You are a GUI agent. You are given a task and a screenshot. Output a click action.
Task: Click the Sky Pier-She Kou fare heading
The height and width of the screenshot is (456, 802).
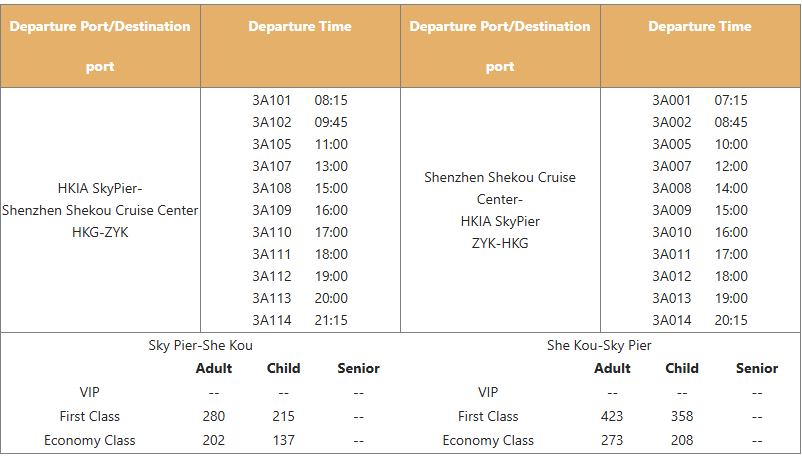tap(200, 345)
